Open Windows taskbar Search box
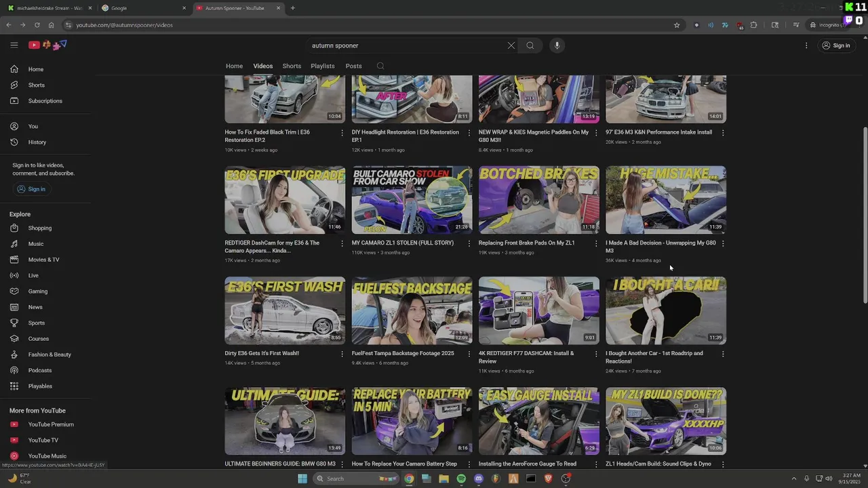Image resolution: width=868 pixels, height=488 pixels. [355, 479]
